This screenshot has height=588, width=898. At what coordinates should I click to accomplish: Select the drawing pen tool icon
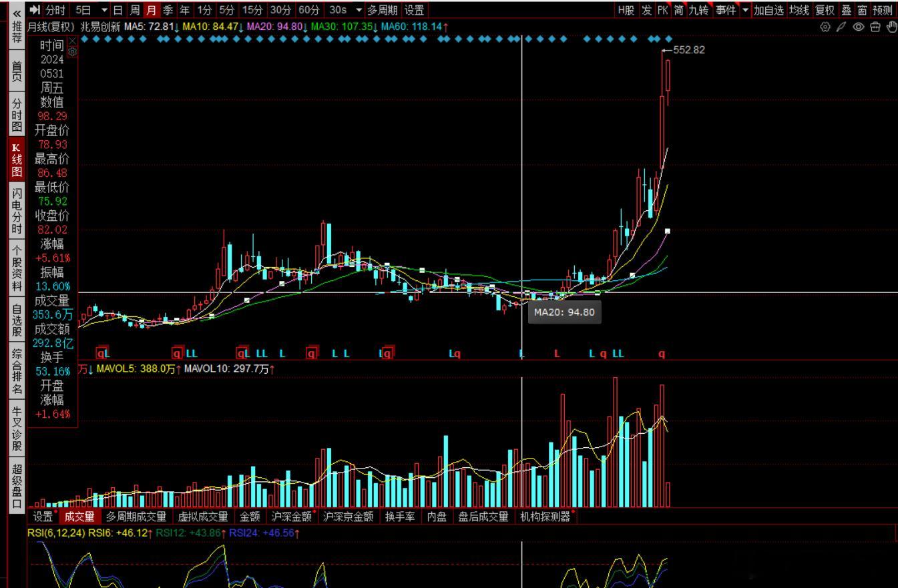coord(842,27)
